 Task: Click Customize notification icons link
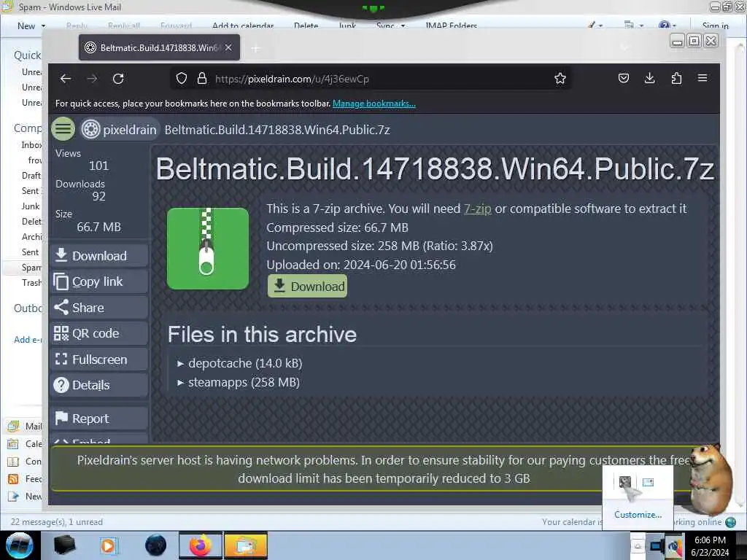(638, 515)
